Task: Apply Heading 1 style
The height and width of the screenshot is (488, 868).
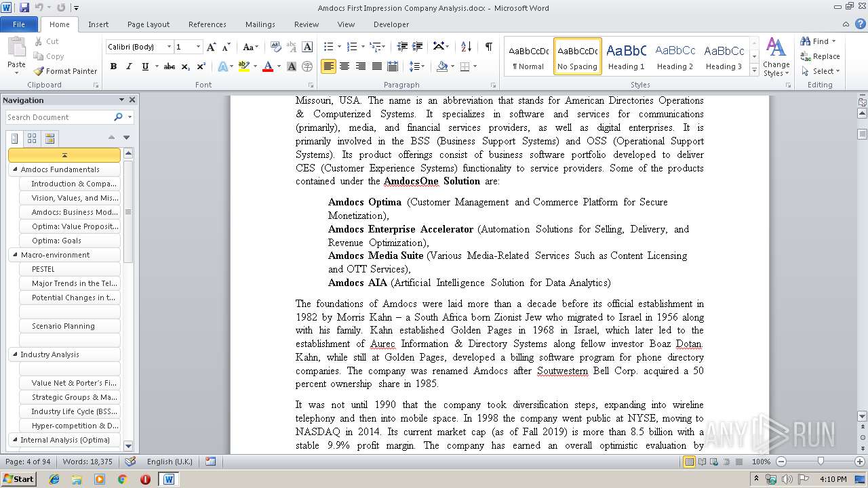Action: [x=626, y=56]
